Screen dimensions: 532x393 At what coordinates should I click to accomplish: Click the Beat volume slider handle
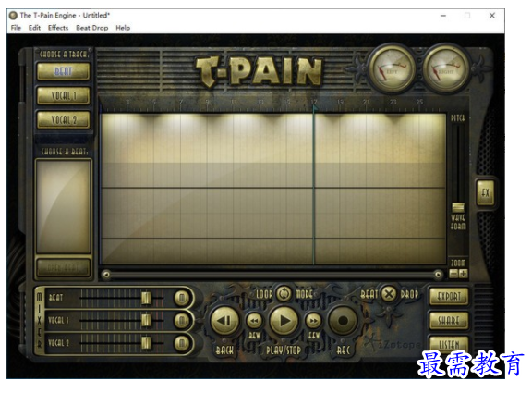[x=146, y=298]
